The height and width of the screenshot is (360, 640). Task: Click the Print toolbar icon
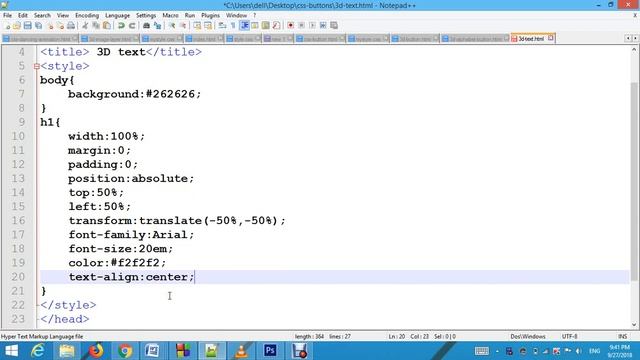(x=71, y=26)
